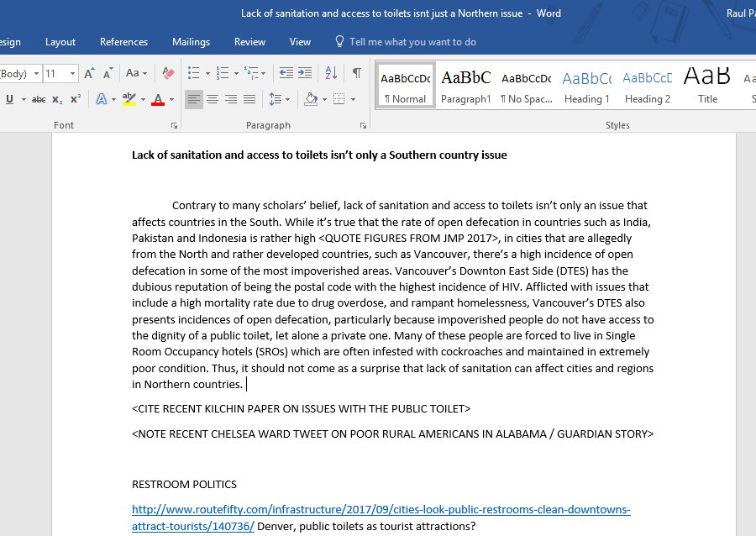Image resolution: width=756 pixels, height=536 pixels.
Task: Open Paragraph dialog launcher
Action: (363, 126)
